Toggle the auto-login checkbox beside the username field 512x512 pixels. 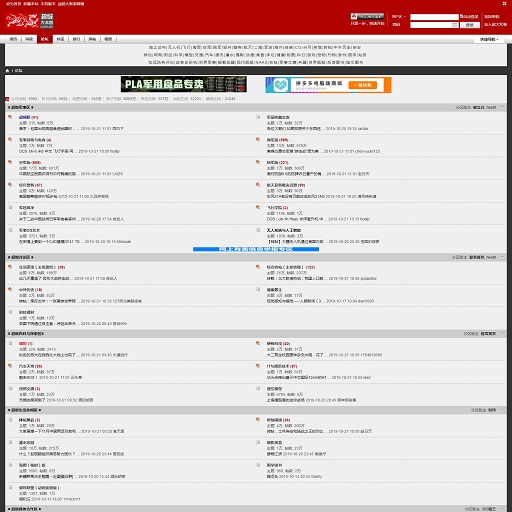[462, 16]
